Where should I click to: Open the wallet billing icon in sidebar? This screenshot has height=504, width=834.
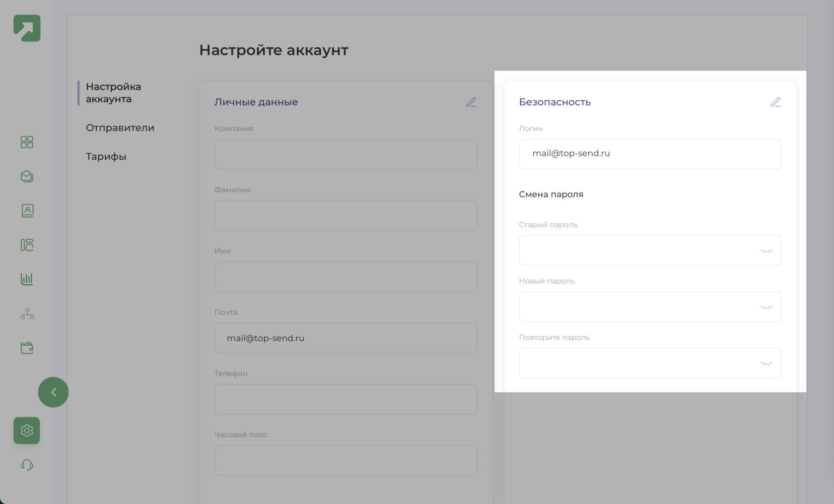click(27, 348)
